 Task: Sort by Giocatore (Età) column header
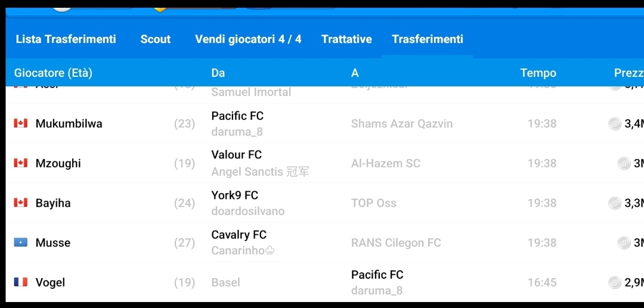pos(54,73)
